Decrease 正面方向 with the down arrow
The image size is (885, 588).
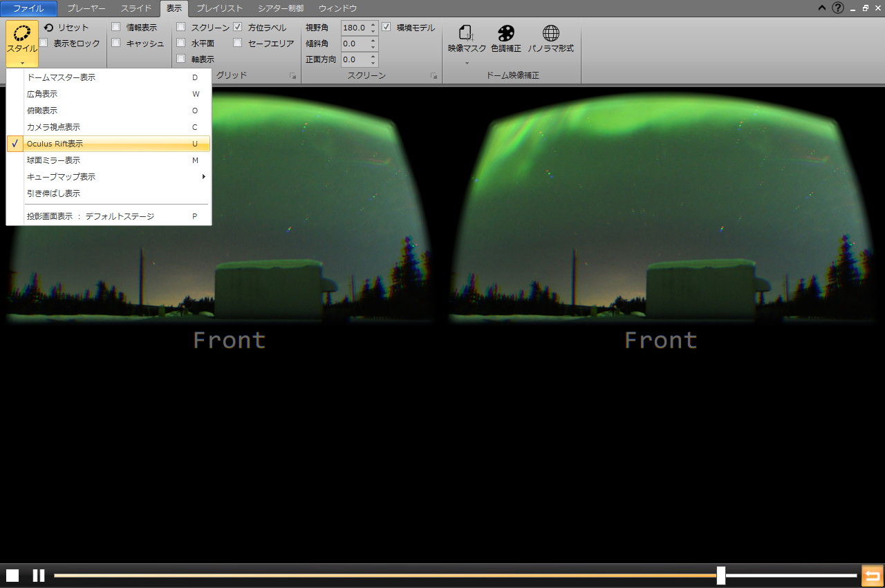click(x=373, y=63)
